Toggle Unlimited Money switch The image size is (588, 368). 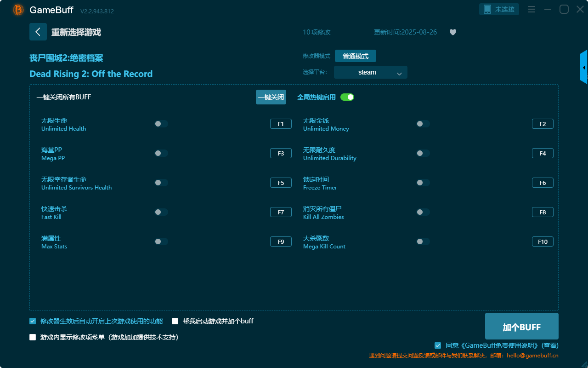pos(423,124)
